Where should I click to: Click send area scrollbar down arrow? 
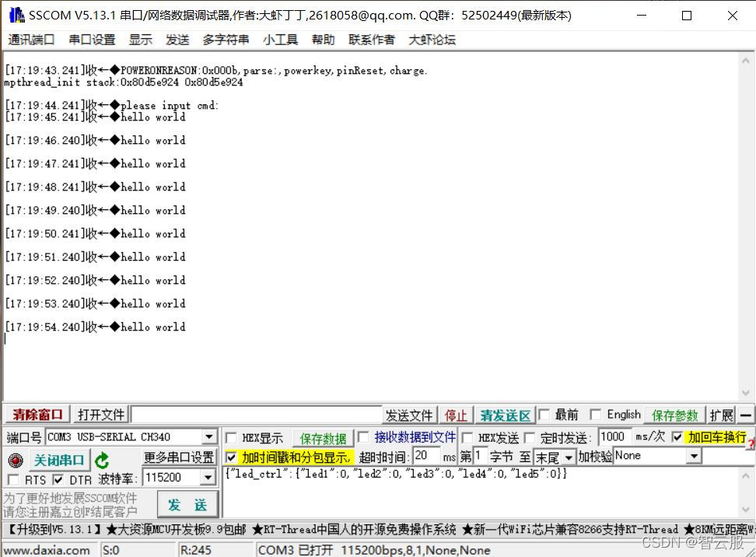[745, 510]
